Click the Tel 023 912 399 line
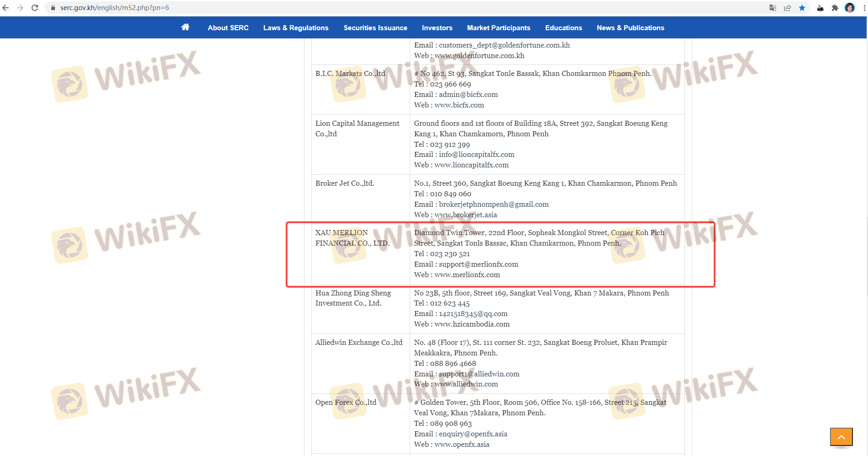 (x=442, y=145)
